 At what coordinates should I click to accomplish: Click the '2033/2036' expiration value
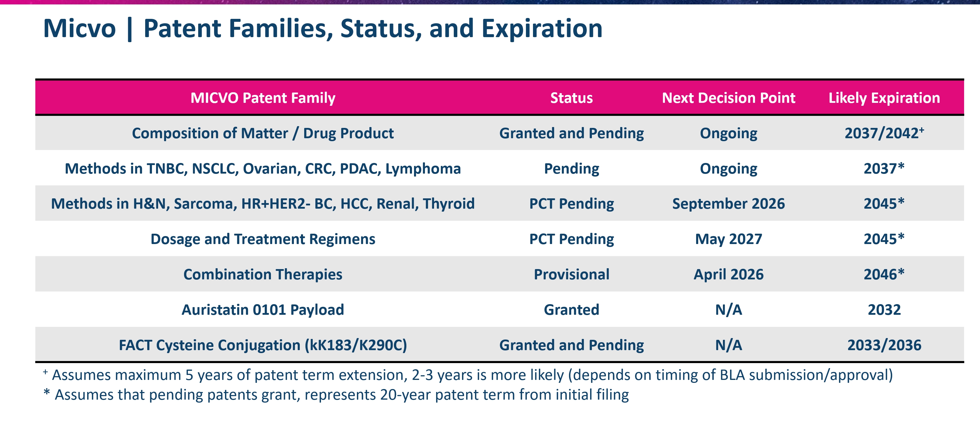click(884, 345)
